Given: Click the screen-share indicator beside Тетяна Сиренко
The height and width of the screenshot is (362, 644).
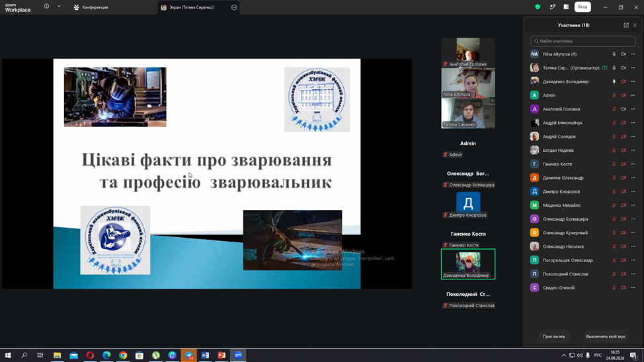Looking at the screenshot, I should [x=604, y=68].
